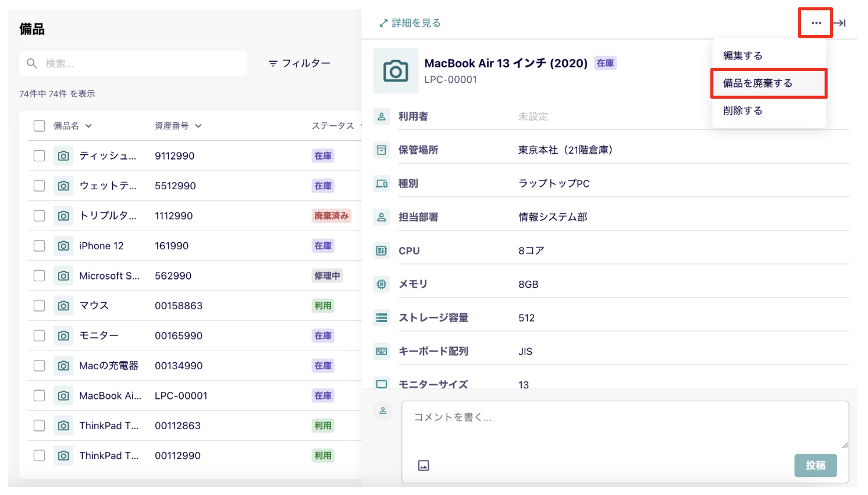The image size is (868, 495).
Task: Click the camera icon in ティッシュ row
Action: tap(63, 156)
